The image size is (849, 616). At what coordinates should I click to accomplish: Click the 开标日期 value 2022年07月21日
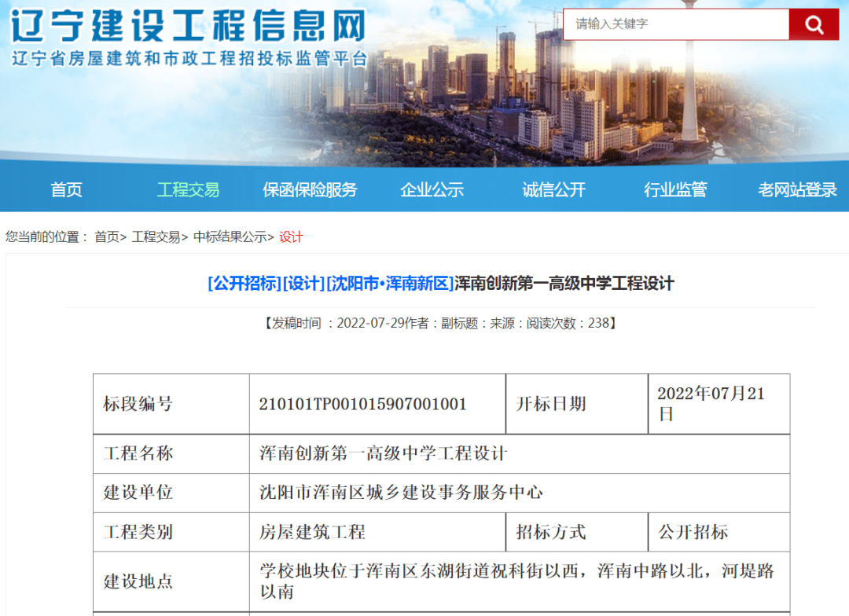[711, 404]
